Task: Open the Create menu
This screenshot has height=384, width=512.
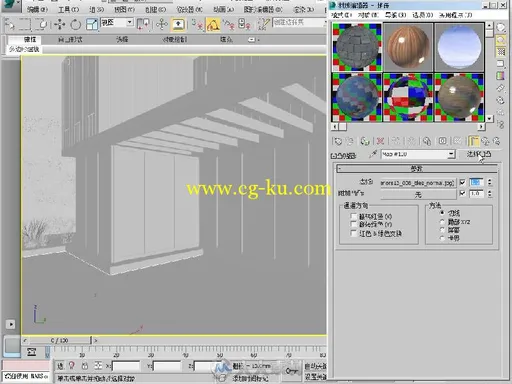Action: 156,10
